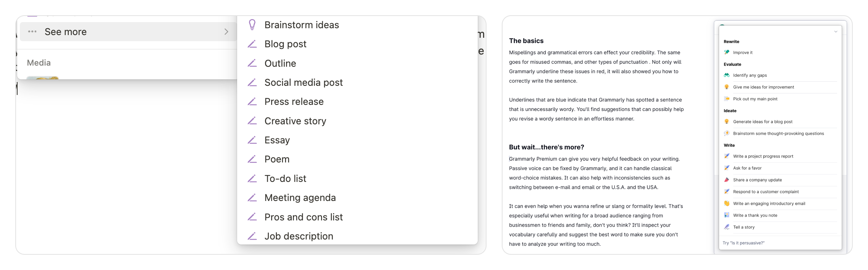Screen dimensions: 868x270
Task: Click the megaphone icon for Share a company update
Action: pos(727,180)
